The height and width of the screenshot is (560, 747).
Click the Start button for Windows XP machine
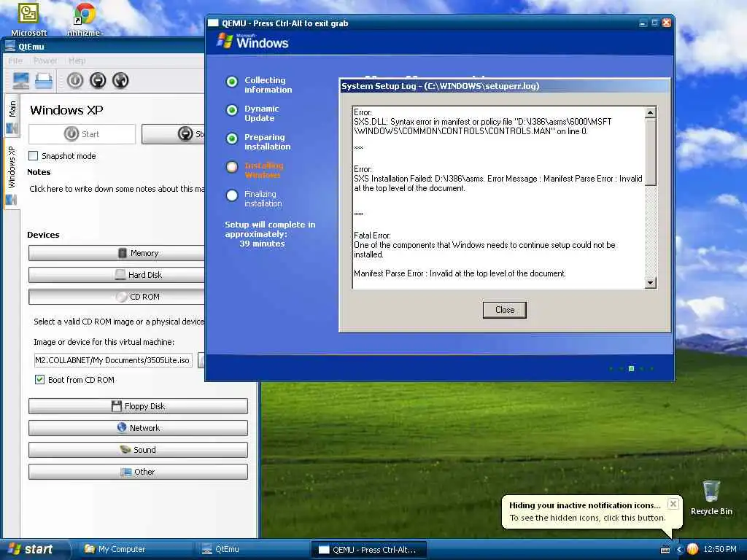[x=82, y=134]
